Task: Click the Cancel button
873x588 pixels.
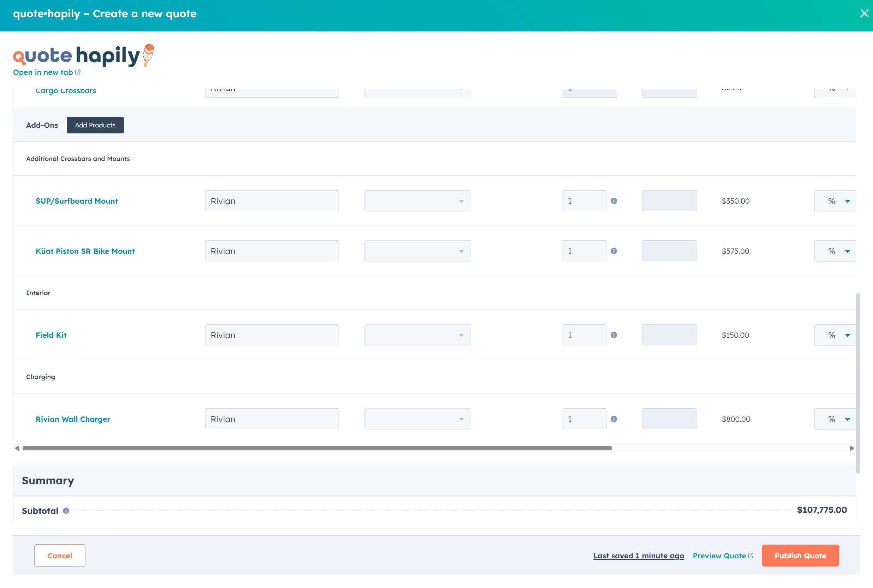Action: point(60,556)
